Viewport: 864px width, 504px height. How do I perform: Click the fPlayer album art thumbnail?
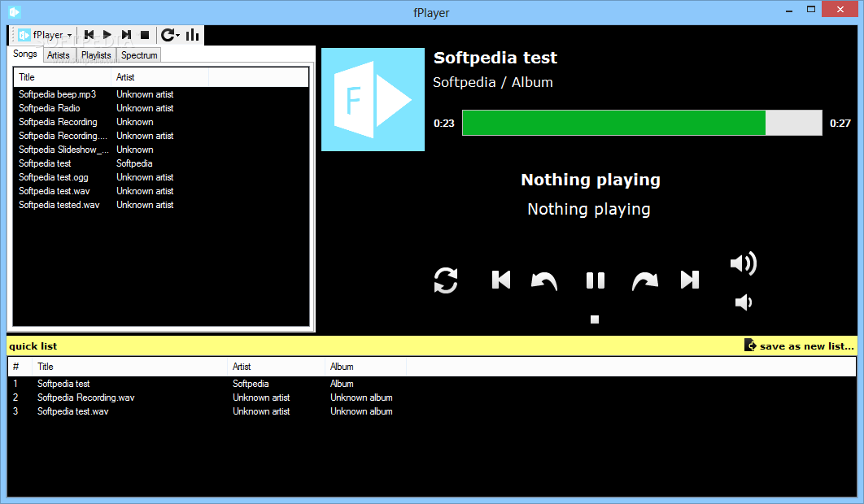373,99
